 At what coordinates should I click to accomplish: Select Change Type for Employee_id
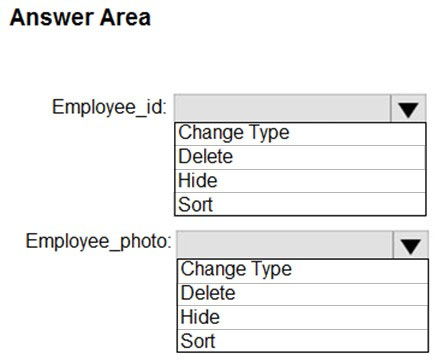300,134
